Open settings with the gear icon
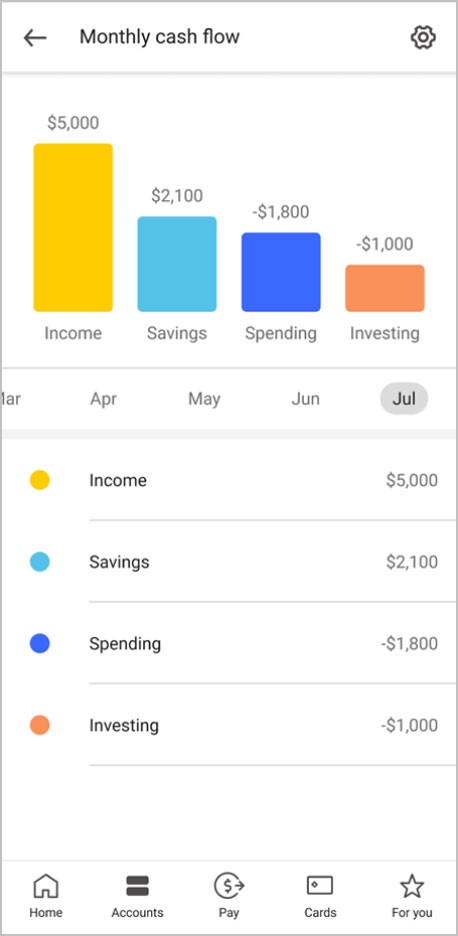458x936 pixels. 423,38
